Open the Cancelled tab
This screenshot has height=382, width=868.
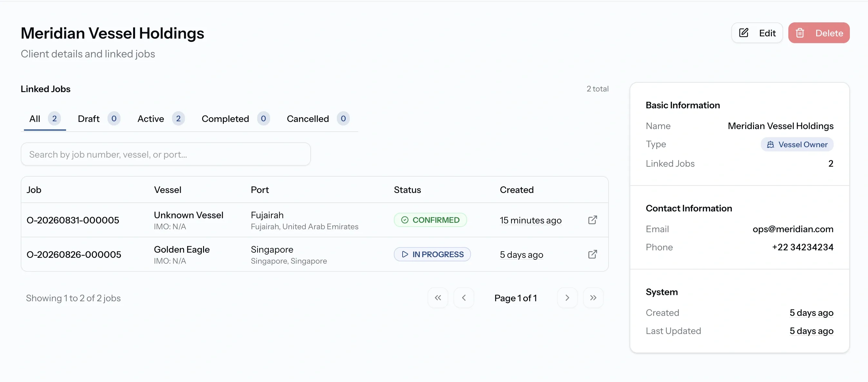click(x=318, y=119)
